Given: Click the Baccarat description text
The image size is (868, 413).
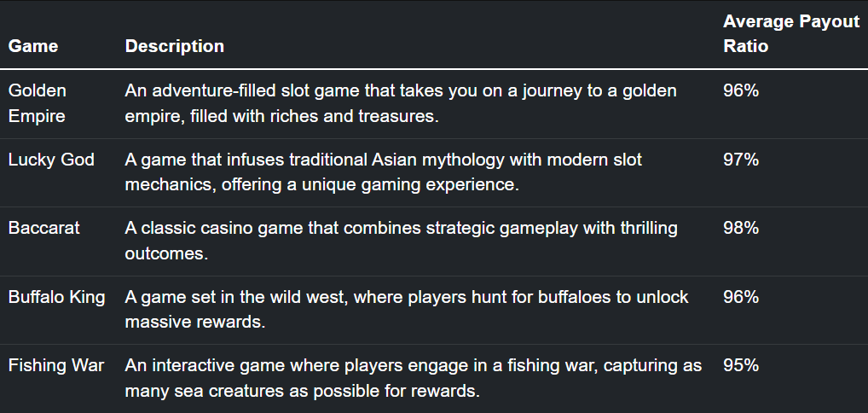Looking at the screenshot, I should tap(402, 241).
